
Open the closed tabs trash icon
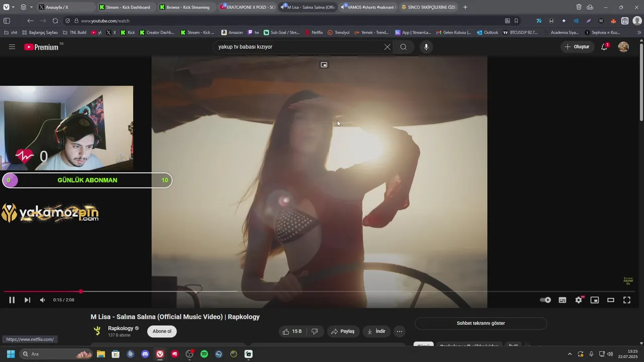(579, 7)
